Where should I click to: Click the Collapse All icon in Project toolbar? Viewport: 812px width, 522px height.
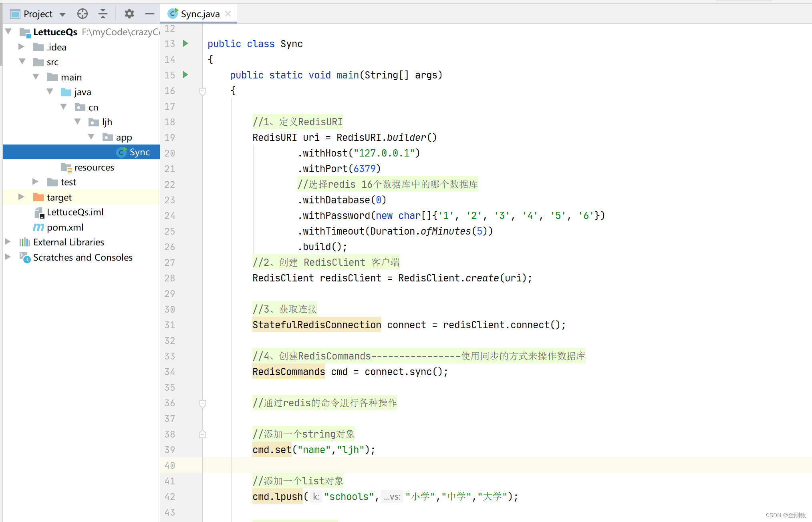pos(103,13)
